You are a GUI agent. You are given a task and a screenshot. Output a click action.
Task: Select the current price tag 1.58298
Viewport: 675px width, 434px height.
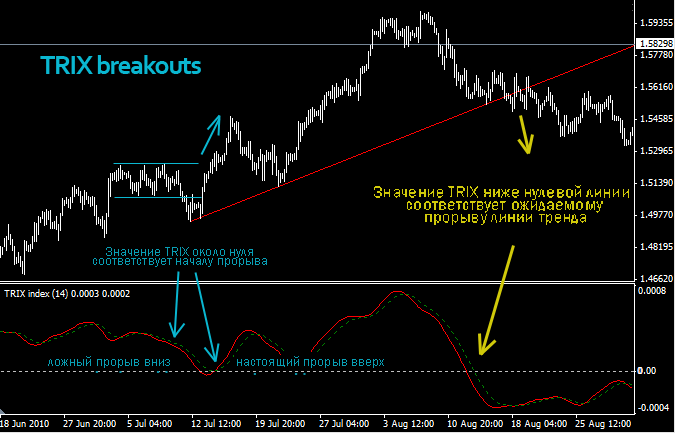coord(655,44)
